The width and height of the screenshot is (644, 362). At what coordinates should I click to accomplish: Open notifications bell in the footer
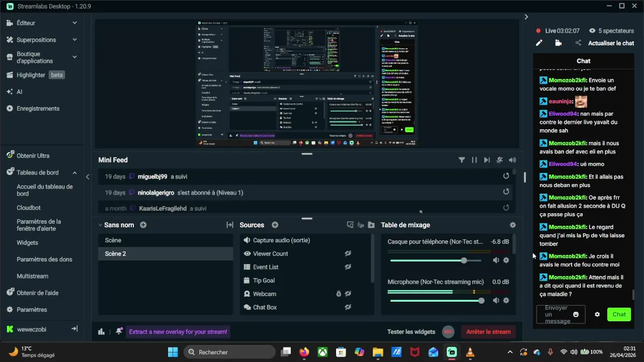[x=119, y=331]
